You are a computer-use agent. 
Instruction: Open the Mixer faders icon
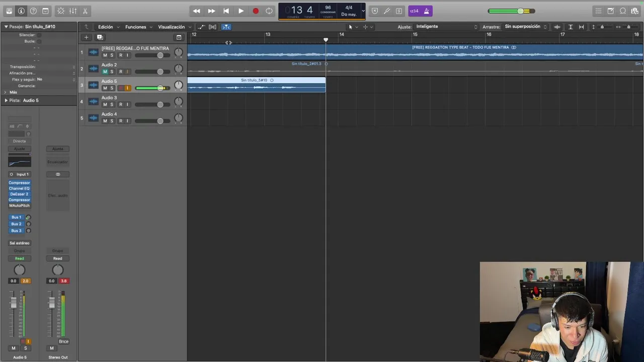73,11
